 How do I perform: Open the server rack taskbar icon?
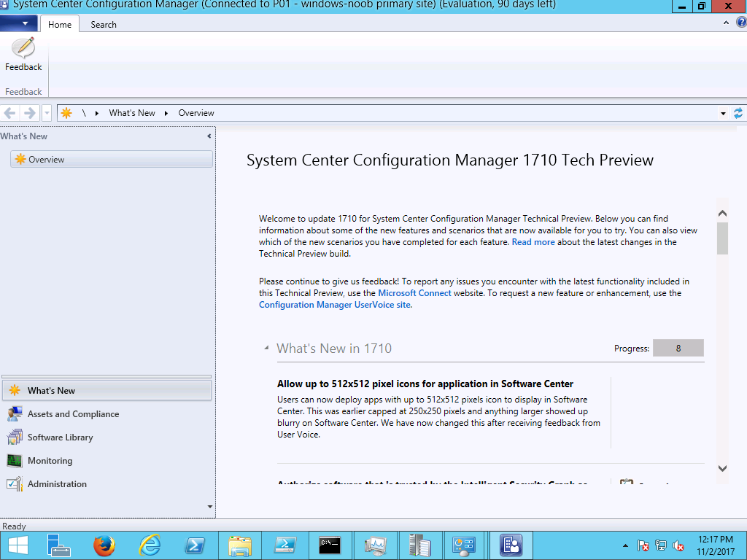tap(419, 545)
